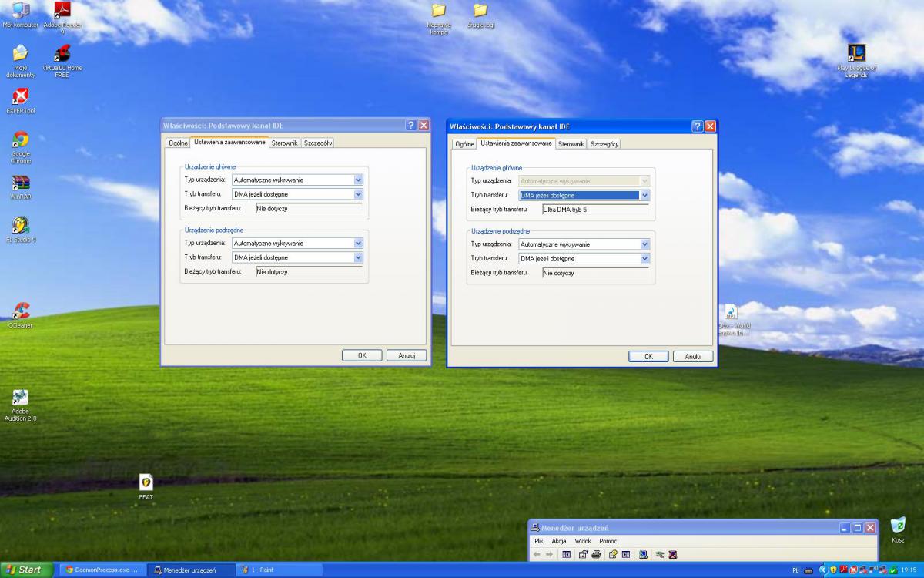Switch to the DaemonProcess.exe taskbar button
924x578 pixels.
point(102,570)
